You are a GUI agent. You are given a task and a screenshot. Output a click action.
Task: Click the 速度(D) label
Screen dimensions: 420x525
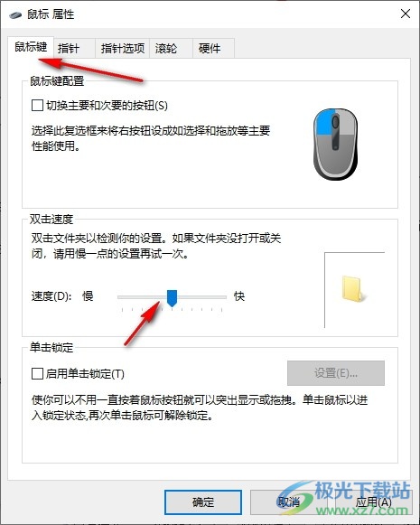coord(51,296)
